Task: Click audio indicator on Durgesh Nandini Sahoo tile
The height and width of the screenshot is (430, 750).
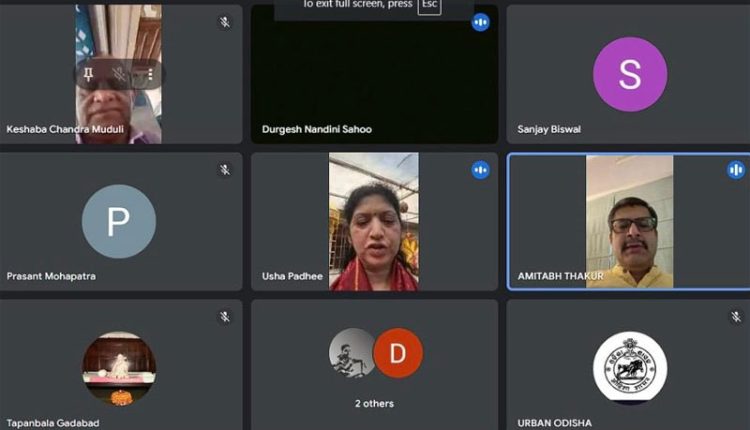Action: 481,22
